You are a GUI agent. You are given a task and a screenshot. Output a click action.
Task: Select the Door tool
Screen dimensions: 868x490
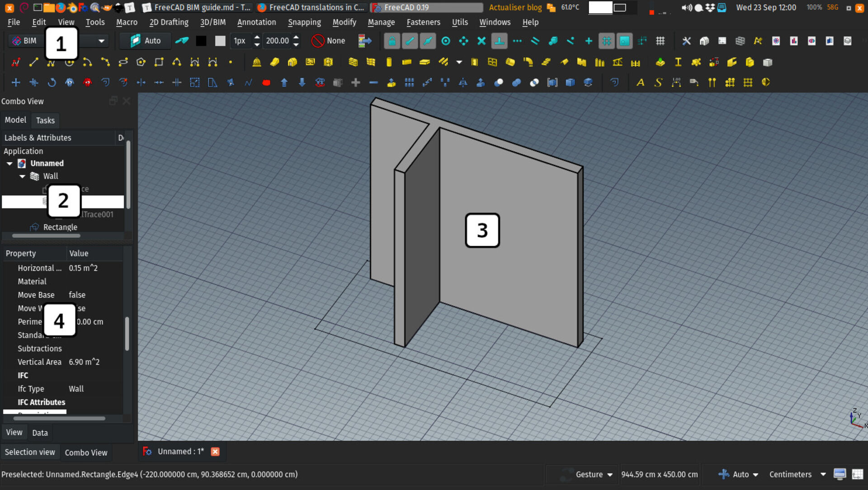coord(474,62)
